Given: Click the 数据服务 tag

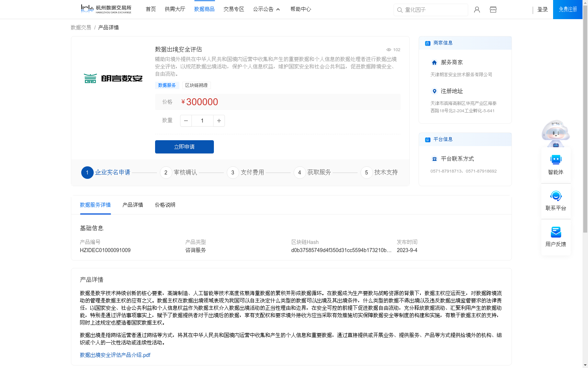Looking at the screenshot, I should coord(167,85).
